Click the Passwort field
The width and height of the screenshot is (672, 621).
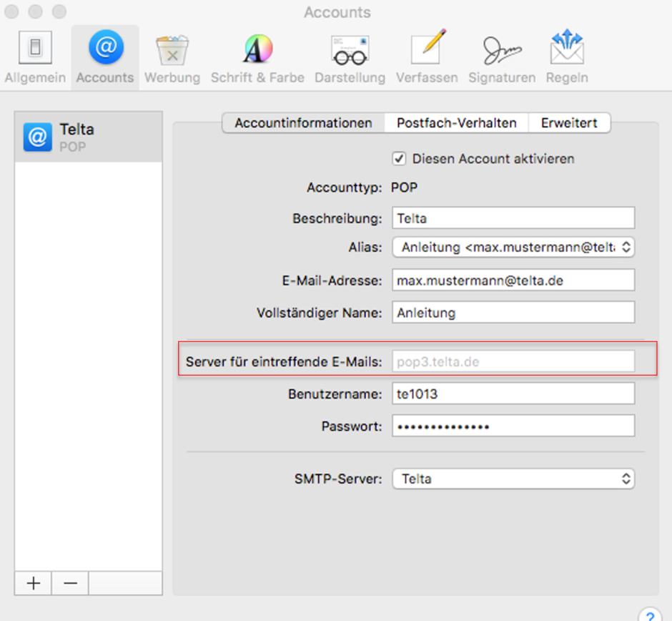pos(513,426)
